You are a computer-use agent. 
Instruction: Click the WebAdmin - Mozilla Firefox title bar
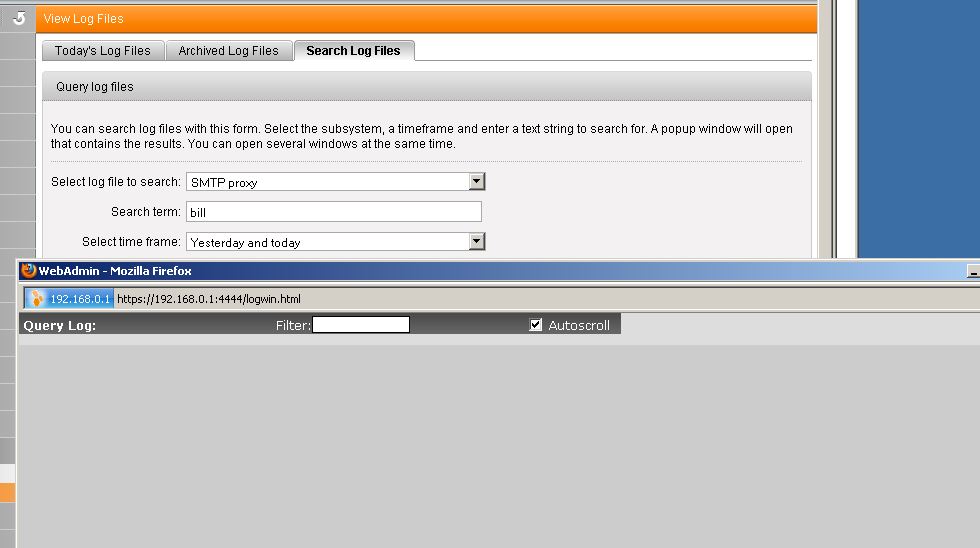[x=500, y=271]
